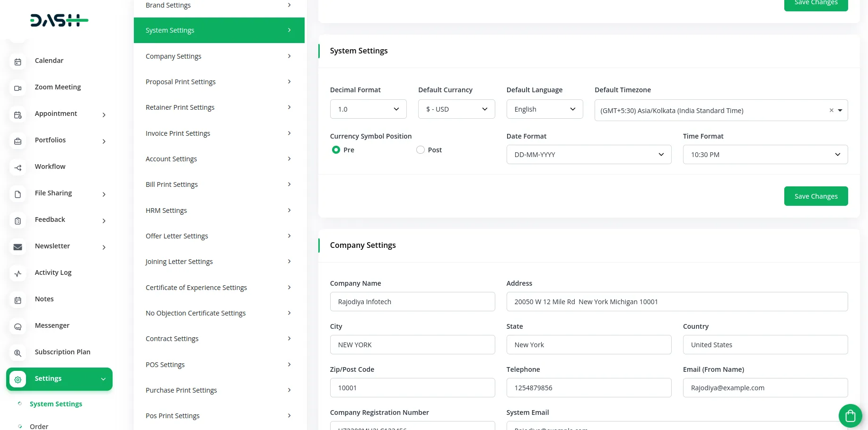
Task: Click the Workflow icon in sidebar
Action: click(18, 167)
